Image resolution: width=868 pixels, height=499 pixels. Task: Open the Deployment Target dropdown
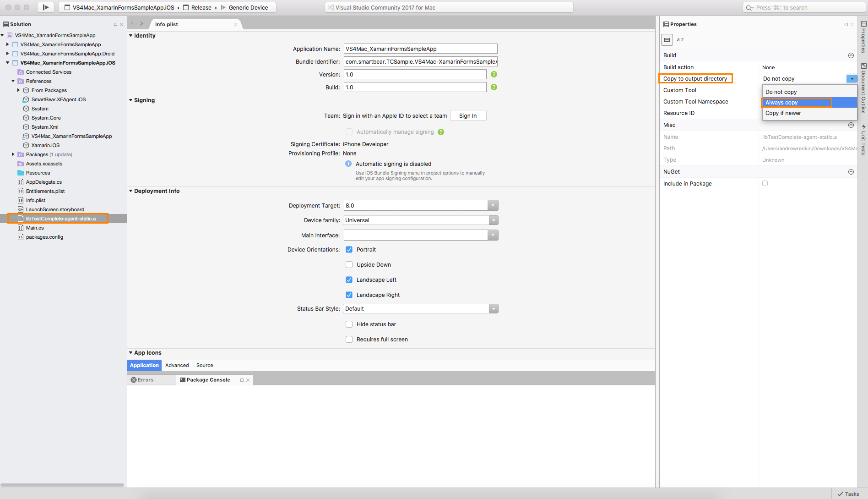pyautogui.click(x=493, y=205)
